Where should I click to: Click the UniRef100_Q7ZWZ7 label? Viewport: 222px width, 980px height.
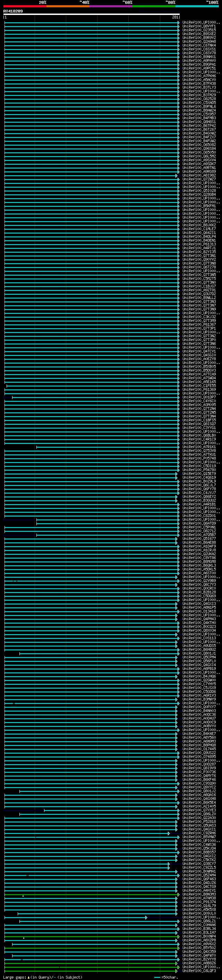coord(199,179)
